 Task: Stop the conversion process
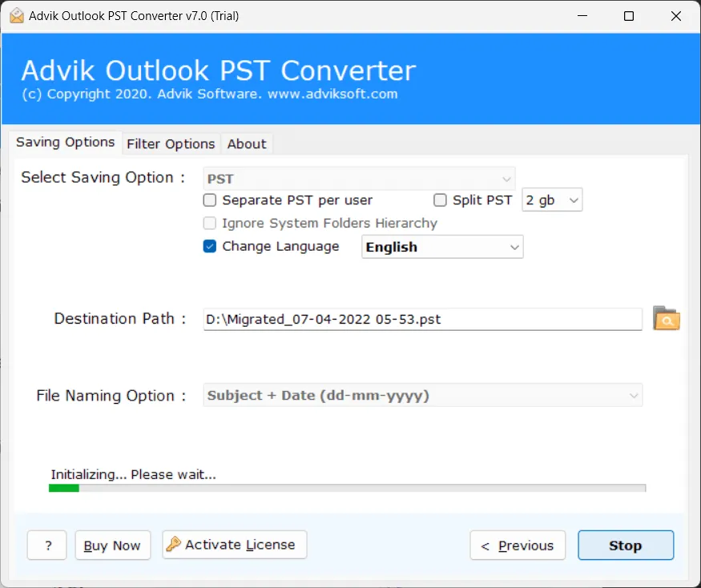(626, 545)
